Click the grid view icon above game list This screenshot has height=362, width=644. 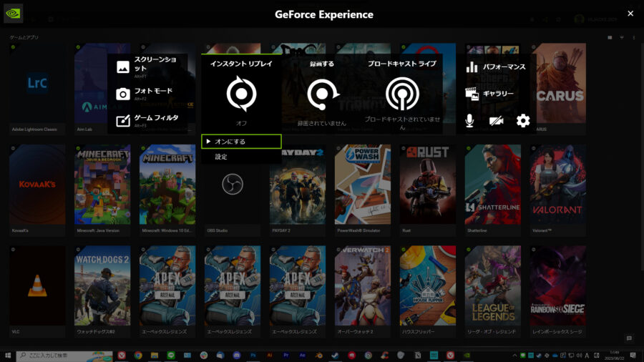coord(610,37)
